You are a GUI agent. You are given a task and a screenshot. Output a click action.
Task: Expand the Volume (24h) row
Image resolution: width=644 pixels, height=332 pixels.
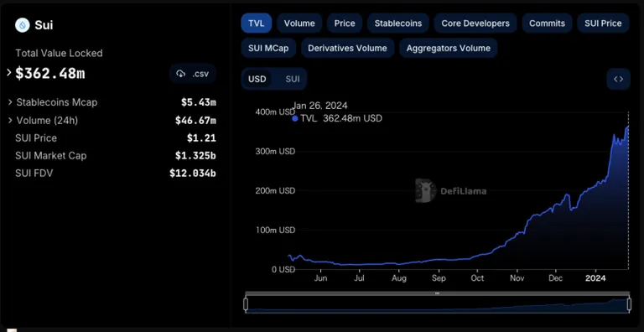click(x=10, y=121)
